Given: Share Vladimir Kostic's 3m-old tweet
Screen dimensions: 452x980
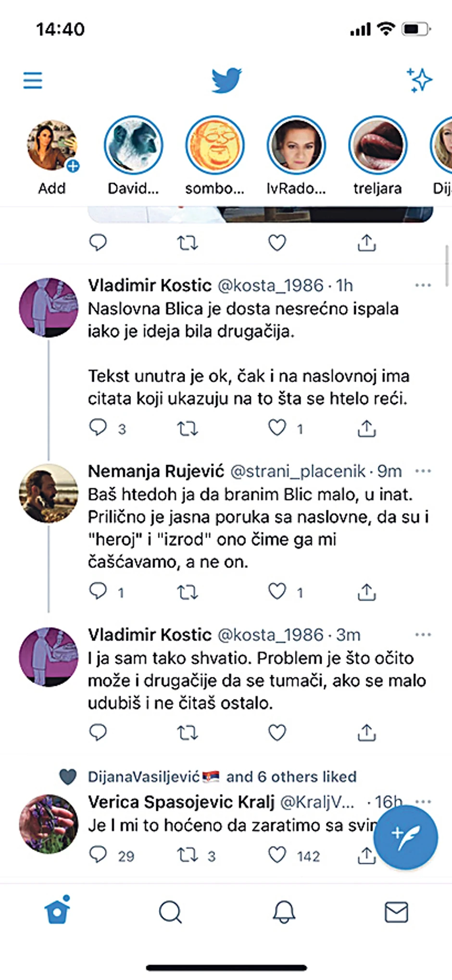Looking at the screenshot, I should pyautogui.click(x=366, y=732).
